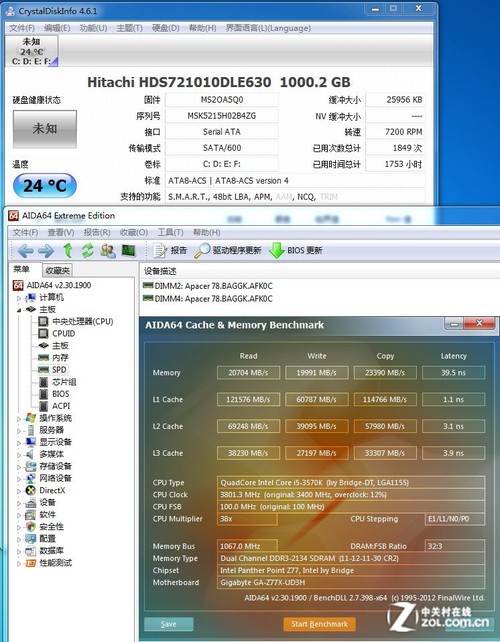The image size is (500, 642).
Task: Select CPUID in the tree
Action: [57, 333]
